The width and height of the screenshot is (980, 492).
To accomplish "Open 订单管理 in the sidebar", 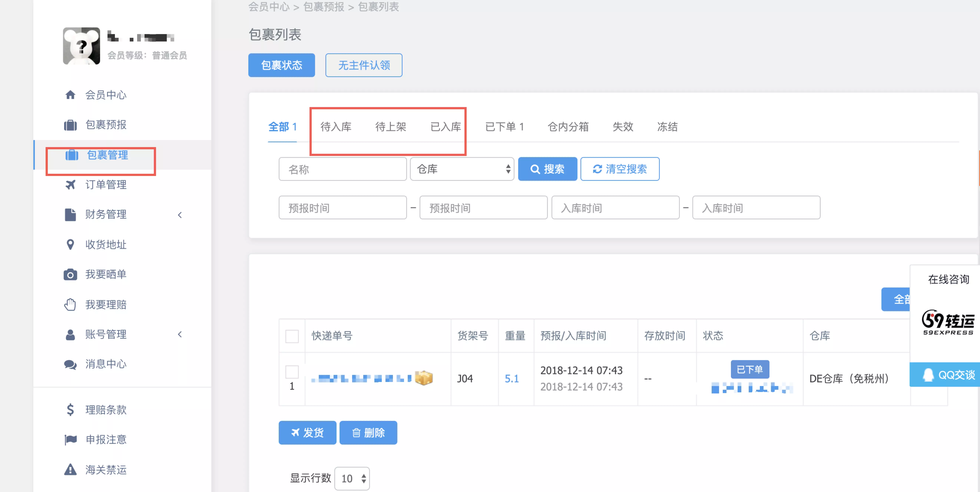I will [x=106, y=185].
